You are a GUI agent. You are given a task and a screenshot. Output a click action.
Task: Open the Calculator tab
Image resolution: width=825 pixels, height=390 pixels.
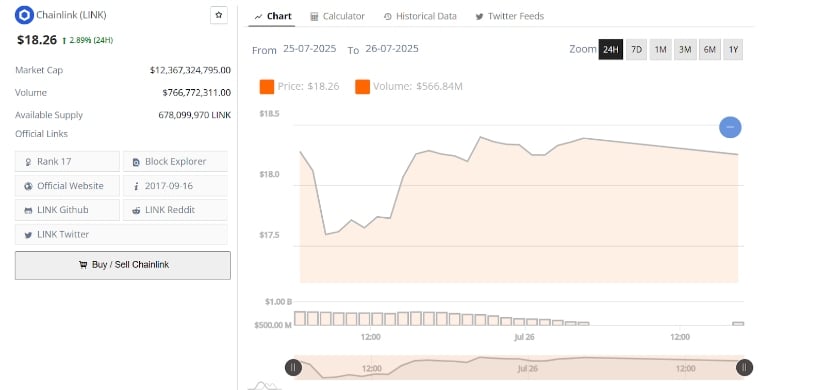(338, 16)
